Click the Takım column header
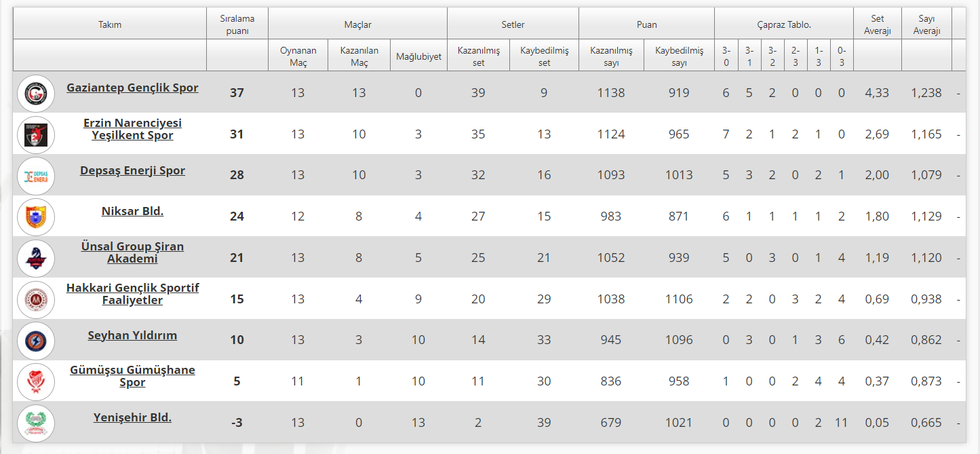The height and width of the screenshot is (454, 980). point(110,24)
